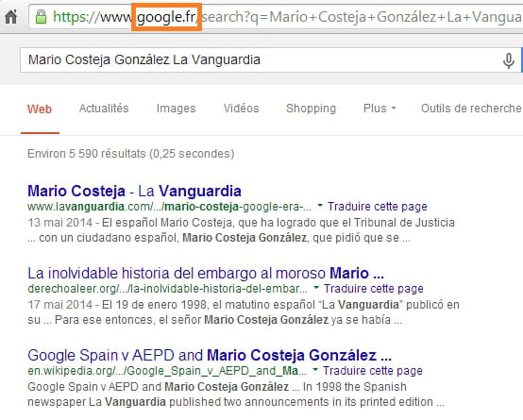Screen dimensions: 523x420
Task: Switch to the Actualités tab
Action: coord(104,109)
